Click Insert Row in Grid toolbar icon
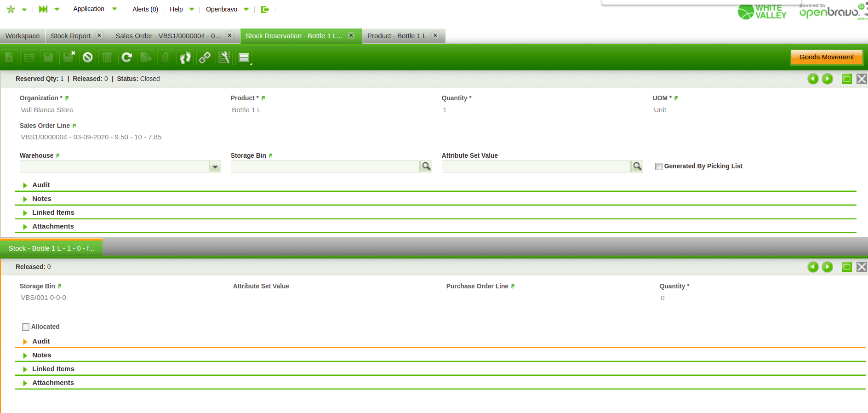 tap(29, 57)
